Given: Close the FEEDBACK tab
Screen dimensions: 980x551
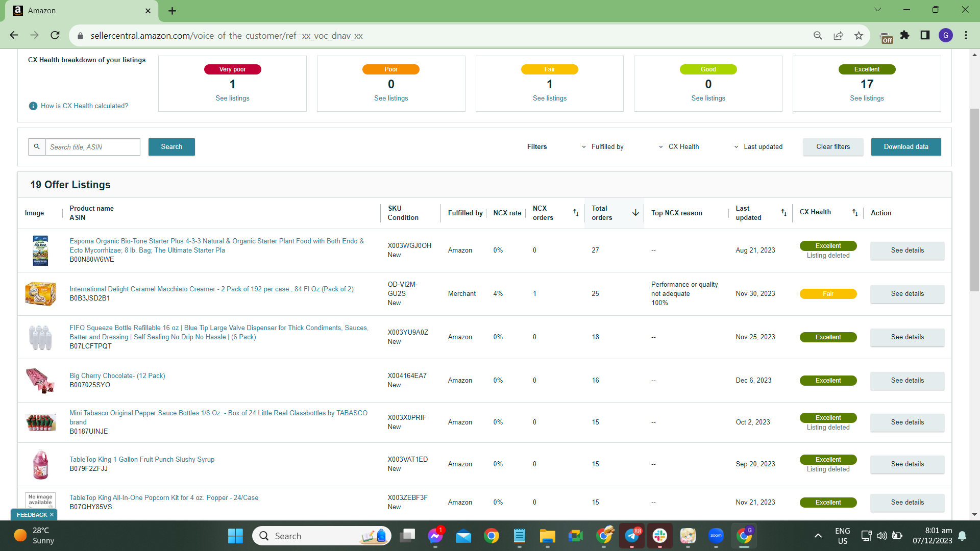Looking at the screenshot, I should (x=52, y=515).
